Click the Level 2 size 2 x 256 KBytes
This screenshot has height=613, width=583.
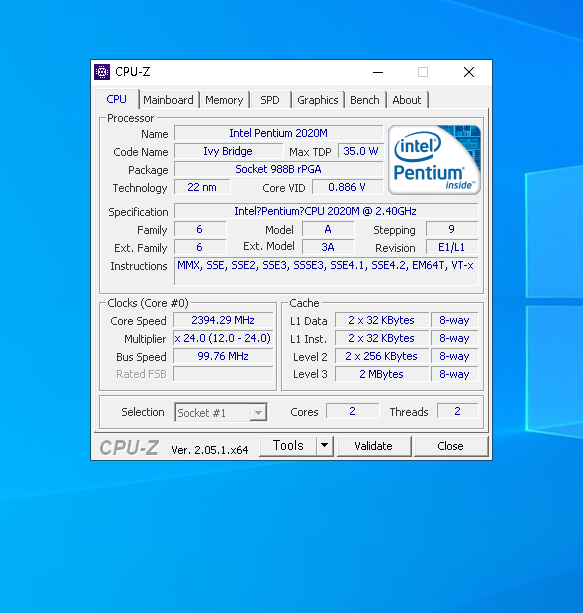point(382,356)
